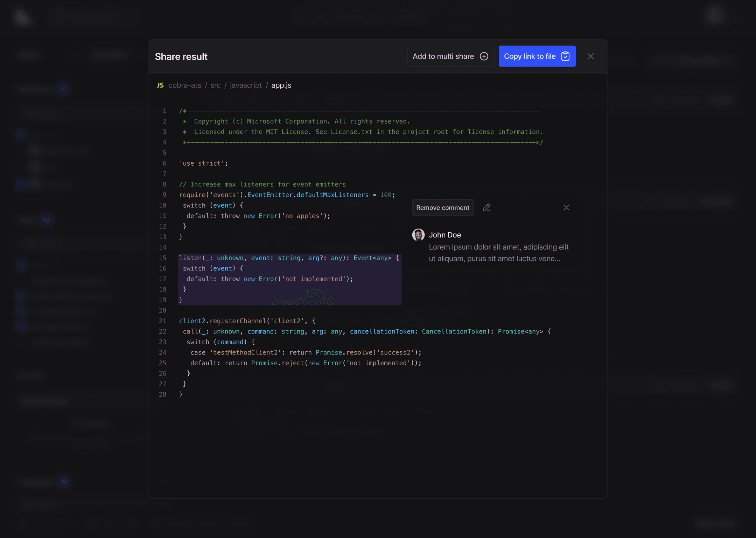Click the 'no apples' error line
Screen dimensions: 756x538
[x=258, y=216]
